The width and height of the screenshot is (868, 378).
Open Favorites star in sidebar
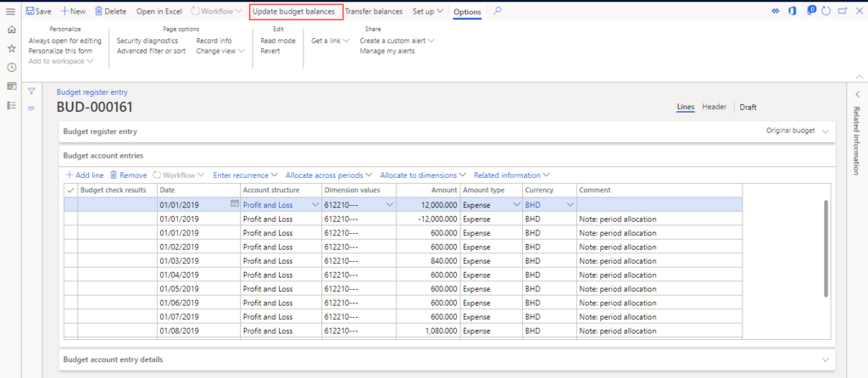tap(11, 48)
